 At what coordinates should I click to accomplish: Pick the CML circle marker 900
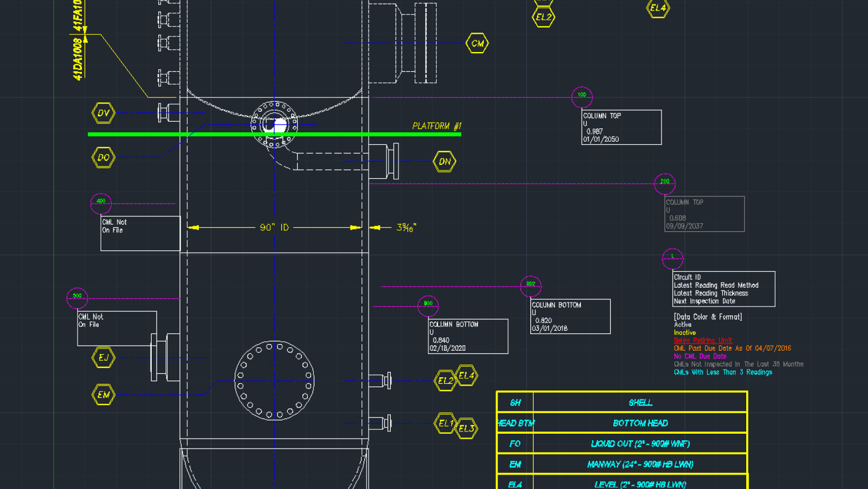click(428, 304)
